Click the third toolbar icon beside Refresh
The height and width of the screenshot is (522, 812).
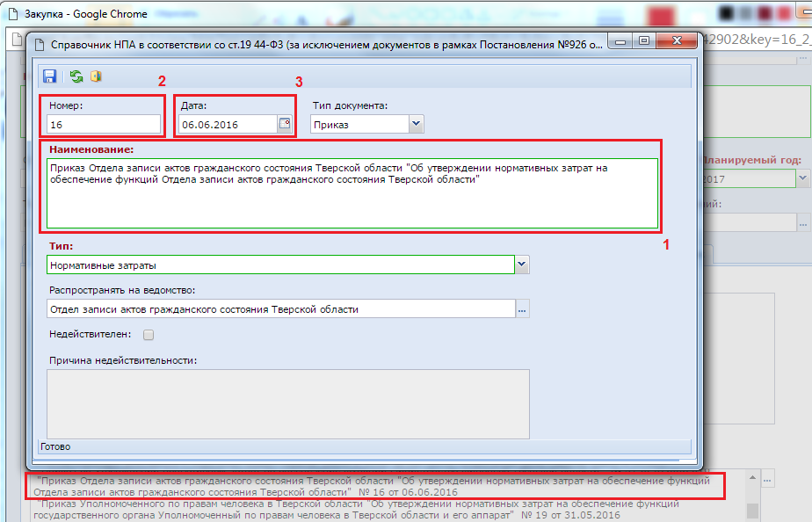(x=96, y=76)
